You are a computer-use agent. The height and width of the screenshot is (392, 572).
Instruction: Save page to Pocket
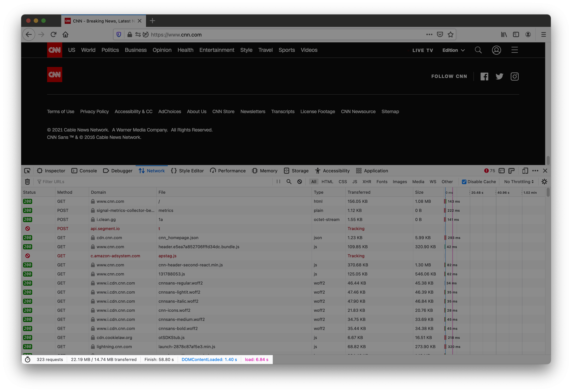pyautogui.click(x=440, y=34)
